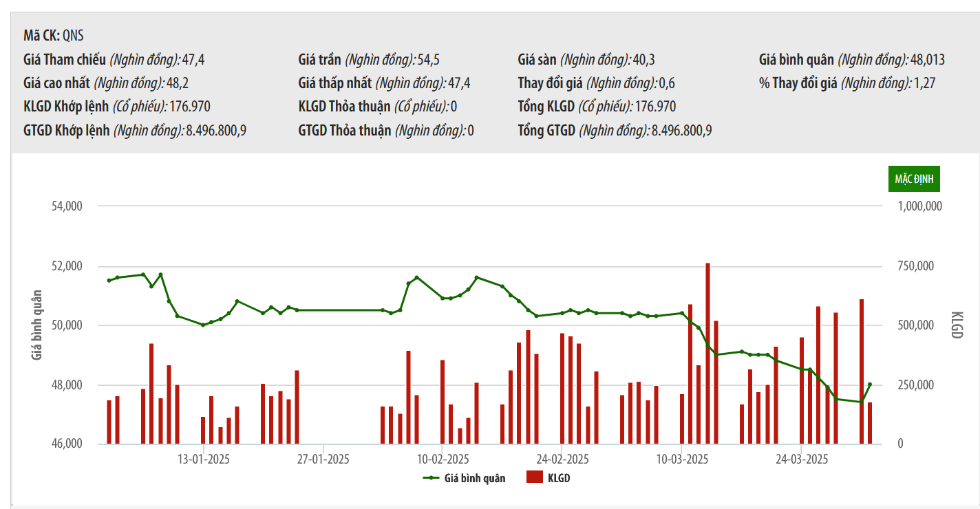This screenshot has width=980, height=509.
Task: Click the 54,000 left axis value
Action: (68, 206)
